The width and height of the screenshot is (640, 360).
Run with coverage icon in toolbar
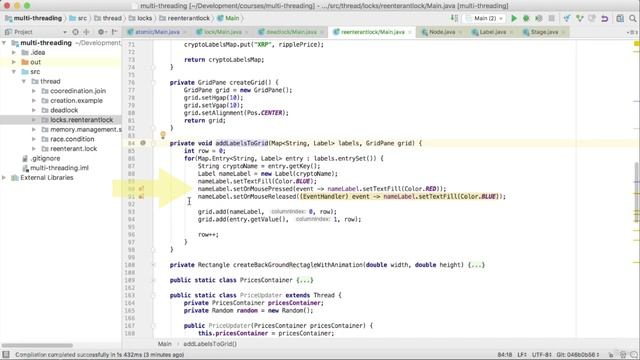click(x=539, y=18)
